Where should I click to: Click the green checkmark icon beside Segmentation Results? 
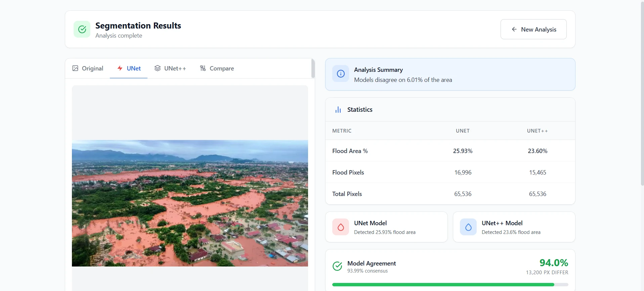(x=82, y=29)
